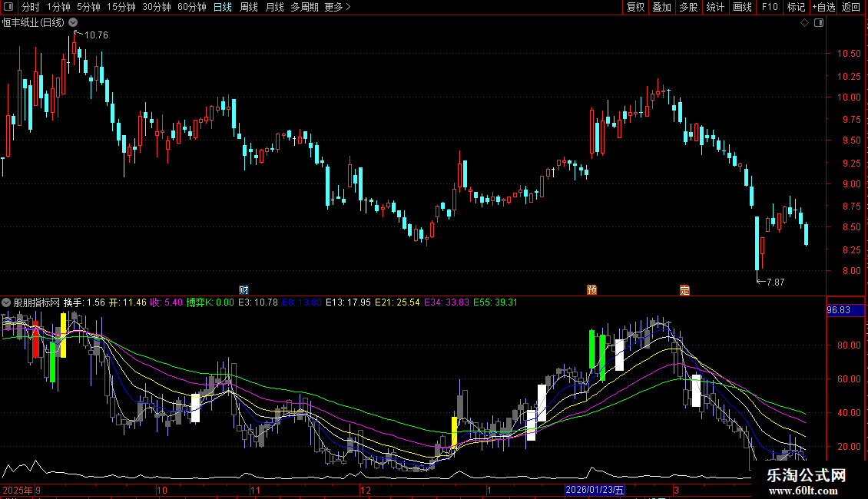Click the 复权 adjustment button

pyautogui.click(x=635, y=7)
